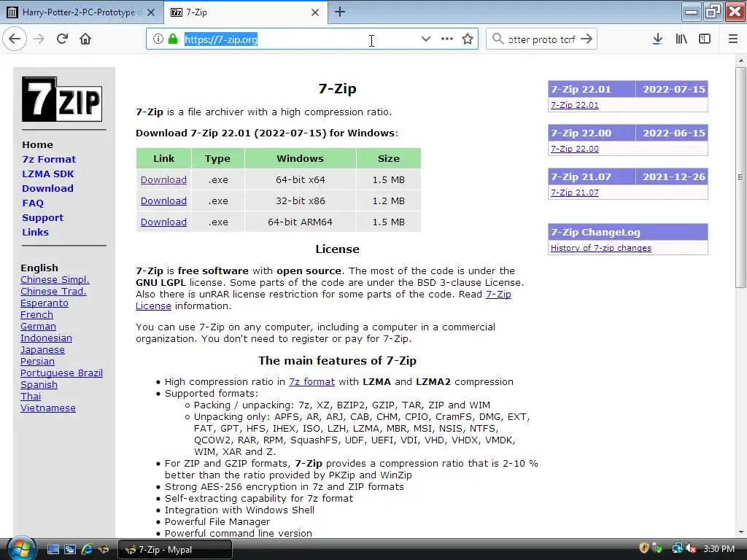This screenshot has height=560, width=747.
Task: Click the forward navigation arrow
Action: pos(39,39)
